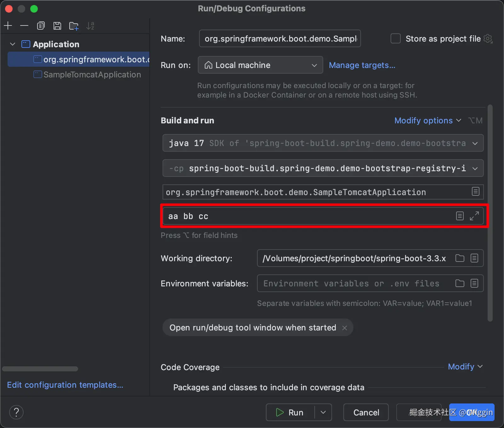The width and height of the screenshot is (504, 428).
Task: Browse for working directory folder icon
Action: (x=460, y=258)
